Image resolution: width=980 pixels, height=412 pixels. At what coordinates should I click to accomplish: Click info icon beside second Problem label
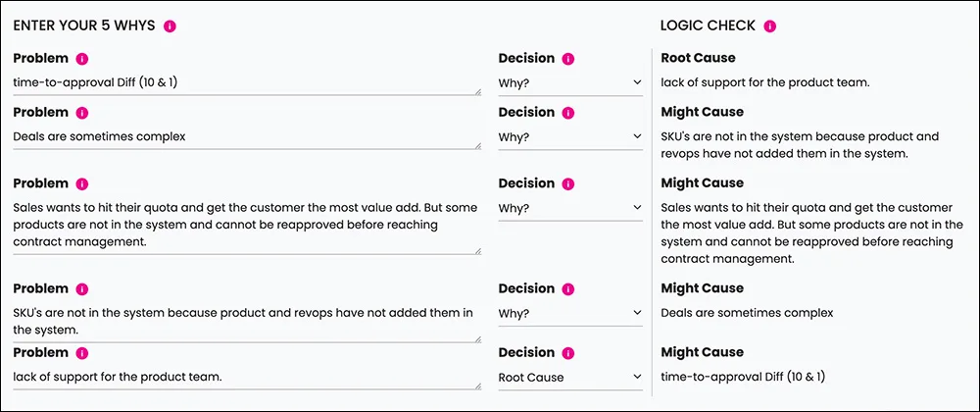(82, 113)
